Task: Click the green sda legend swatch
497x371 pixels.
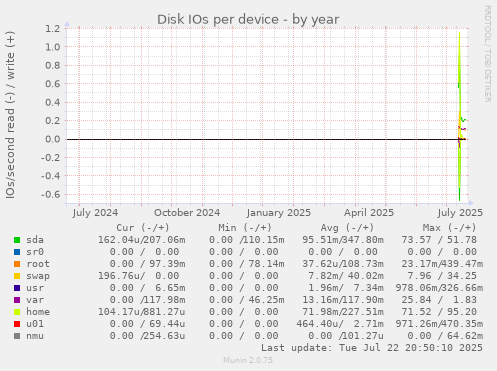Action: (17, 240)
